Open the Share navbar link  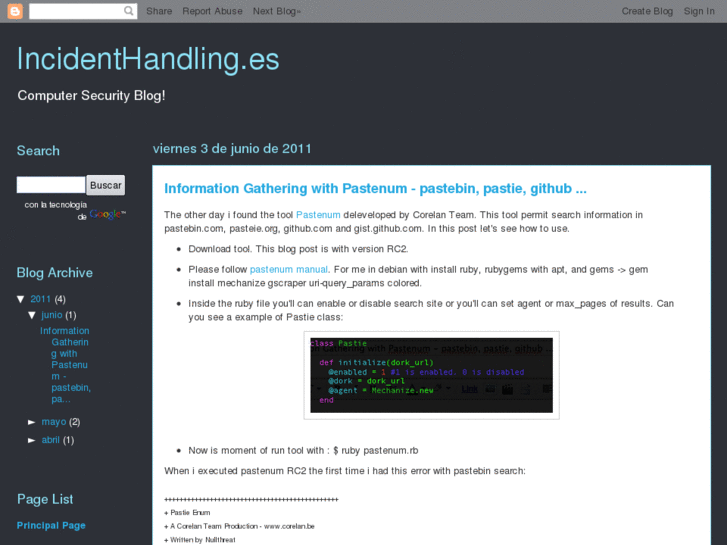click(159, 11)
